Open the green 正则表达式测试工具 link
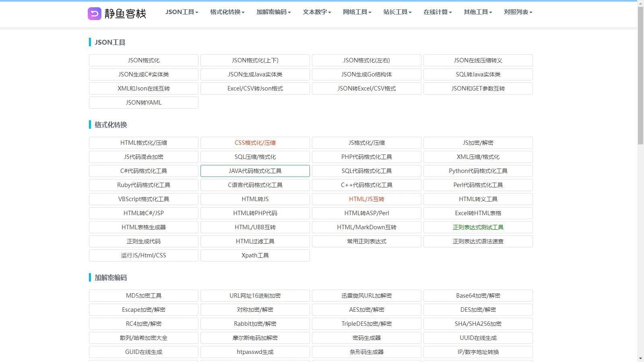644x362 pixels. click(478, 227)
